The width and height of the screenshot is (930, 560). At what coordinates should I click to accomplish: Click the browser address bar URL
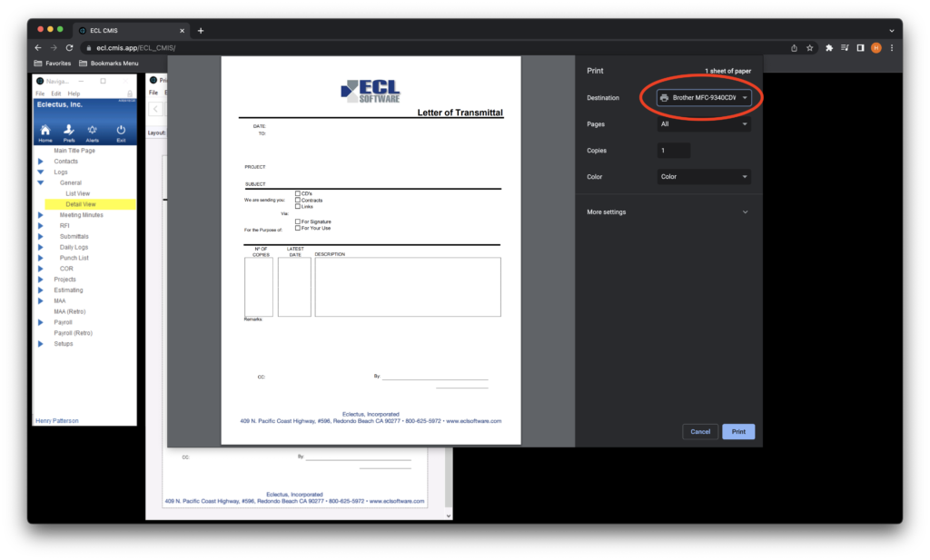click(x=136, y=48)
